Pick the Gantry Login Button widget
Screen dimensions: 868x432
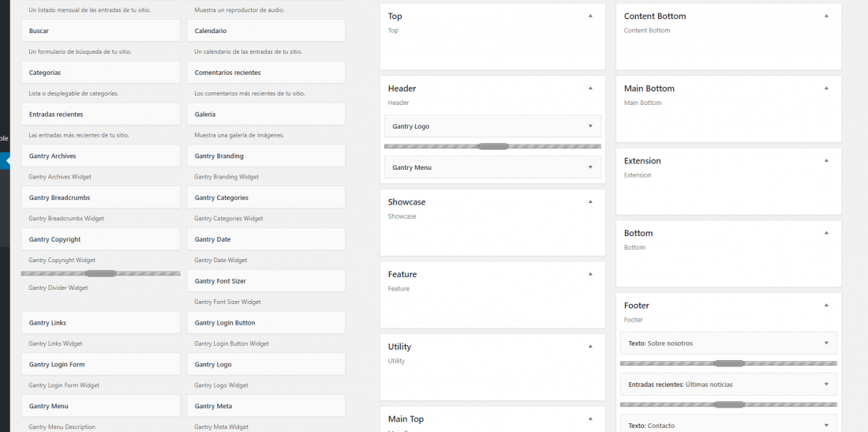pyautogui.click(x=266, y=323)
